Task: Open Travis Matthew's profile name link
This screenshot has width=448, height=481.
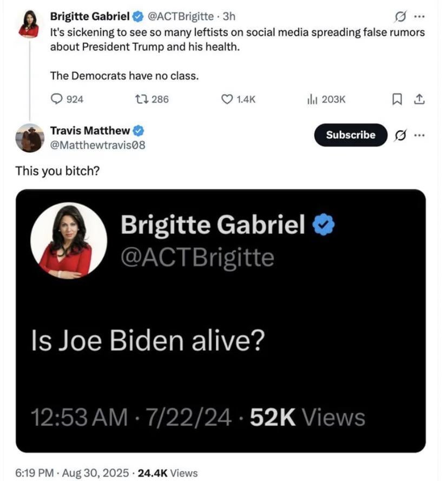Action: click(x=90, y=130)
